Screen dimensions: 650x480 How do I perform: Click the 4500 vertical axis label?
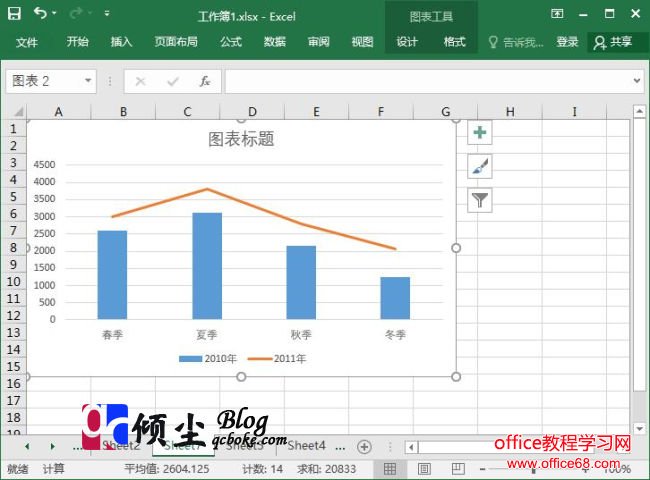(x=44, y=165)
